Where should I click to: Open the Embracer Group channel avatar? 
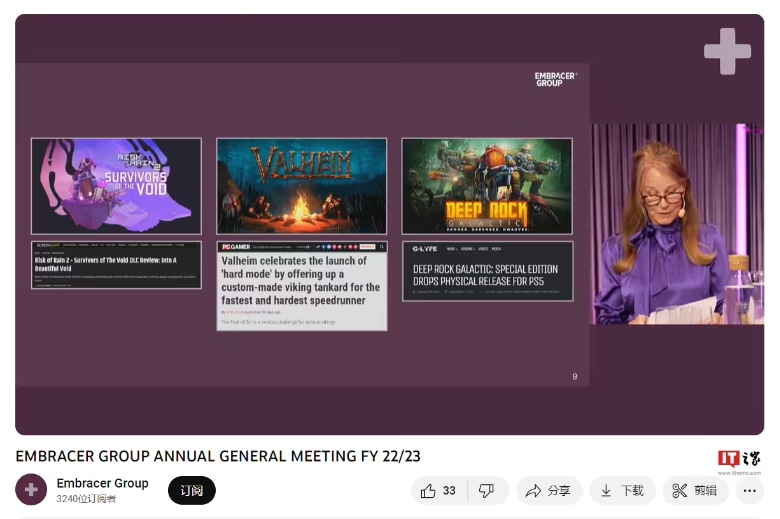click(31, 490)
